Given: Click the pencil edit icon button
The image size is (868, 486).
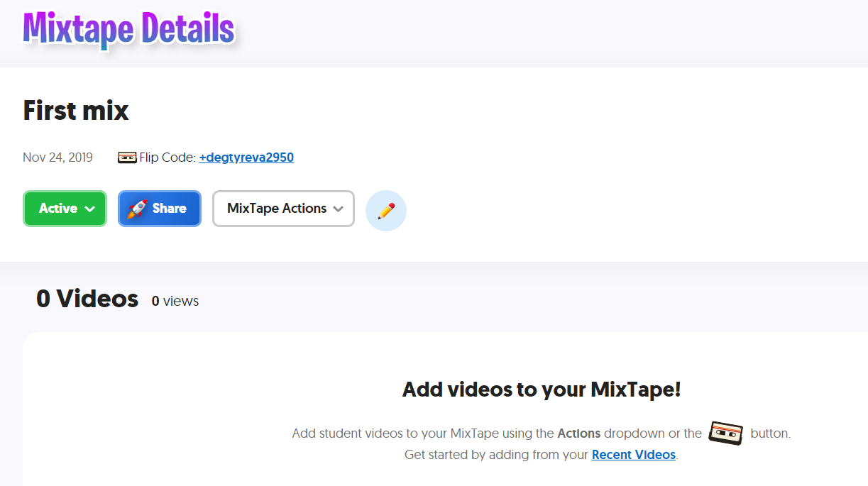Looking at the screenshot, I should (x=386, y=211).
